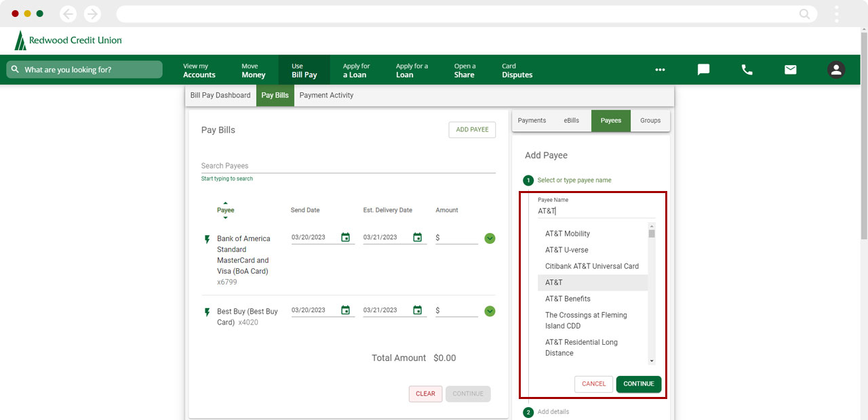The width and height of the screenshot is (868, 420).
Task: Focus the Search Payees field
Action: point(348,166)
